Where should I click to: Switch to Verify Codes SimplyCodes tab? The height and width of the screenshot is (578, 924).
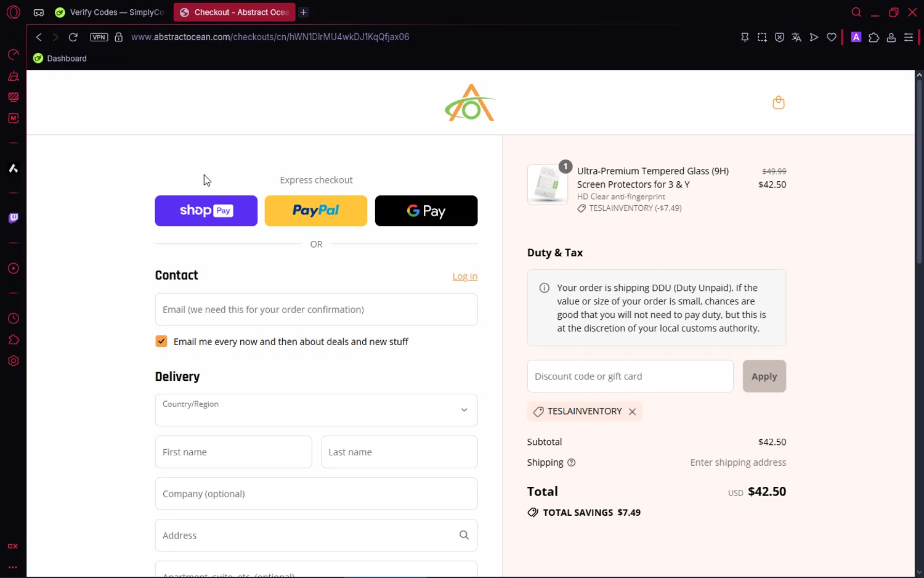110,12
